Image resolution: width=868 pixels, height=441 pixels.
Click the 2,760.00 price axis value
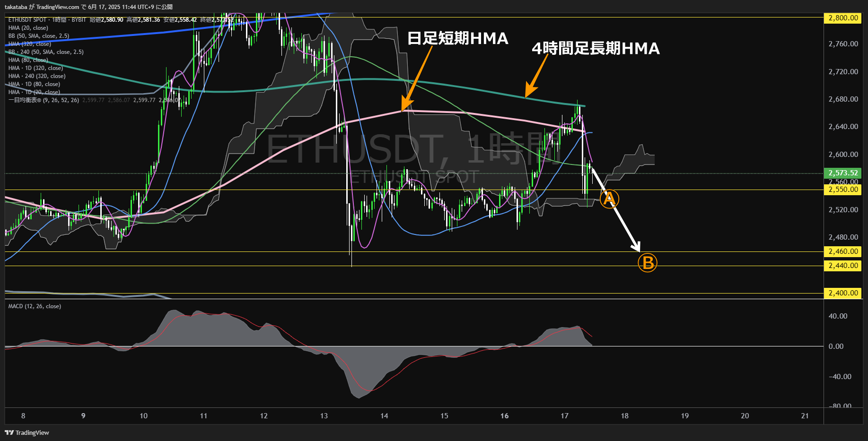tap(843, 44)
